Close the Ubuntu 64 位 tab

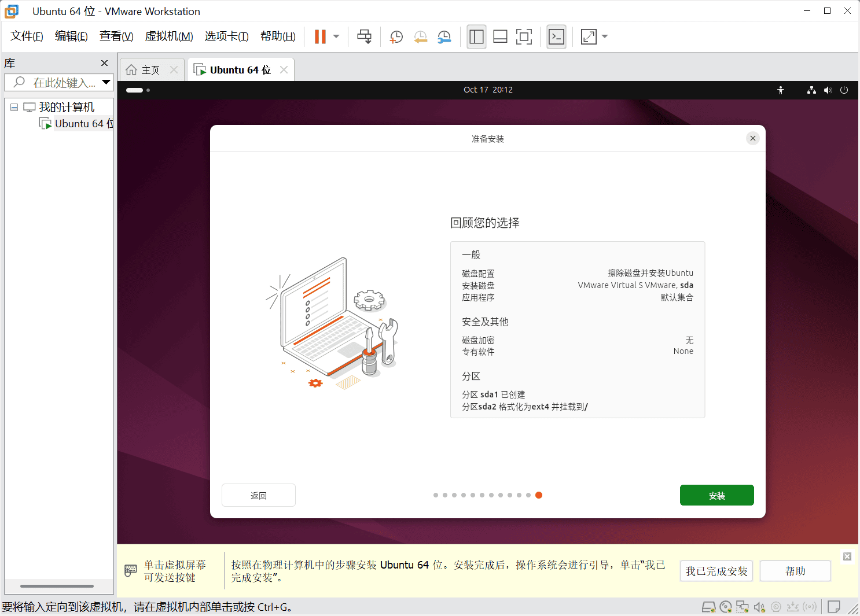click(284, 70)
